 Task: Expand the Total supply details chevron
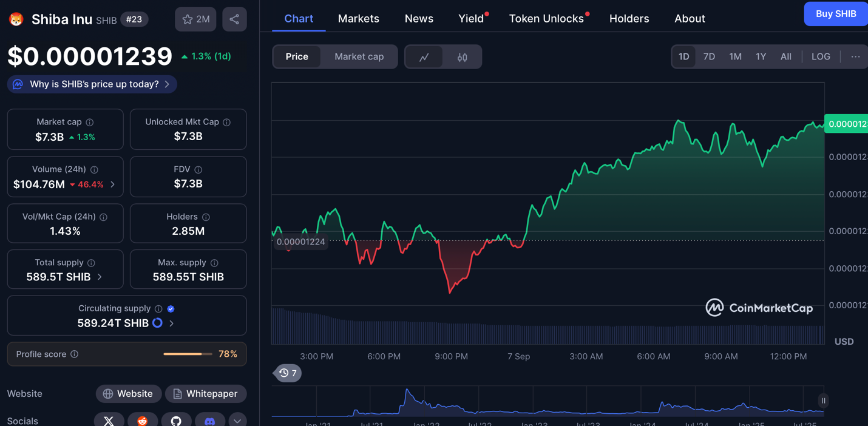pos(100,277)
